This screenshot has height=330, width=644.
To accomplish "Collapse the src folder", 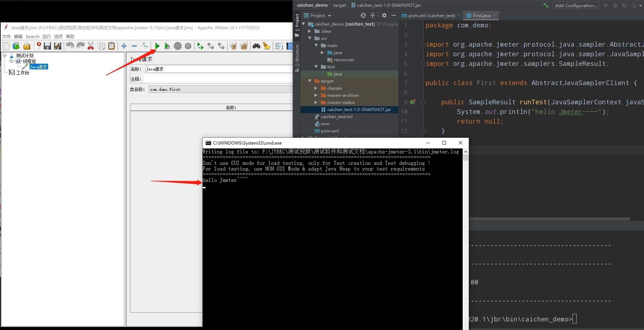I will [x=310, y=38].
